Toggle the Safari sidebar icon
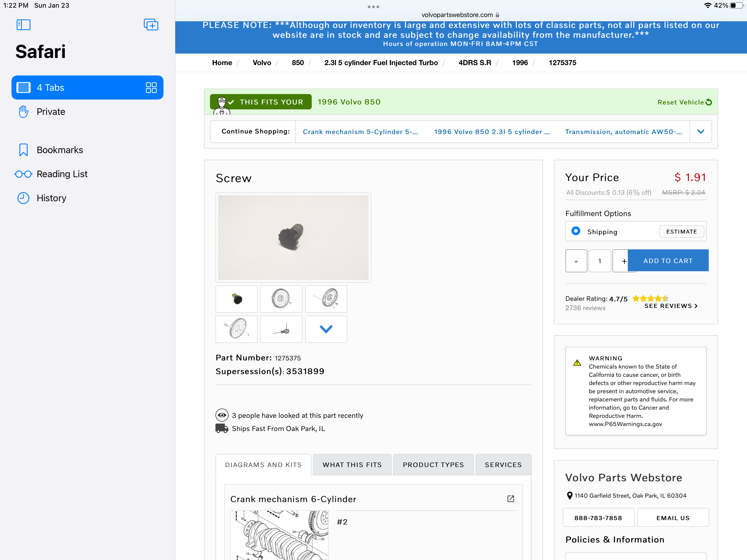The image size is (747, 560). pyautogui.click(x=23, y=25)
